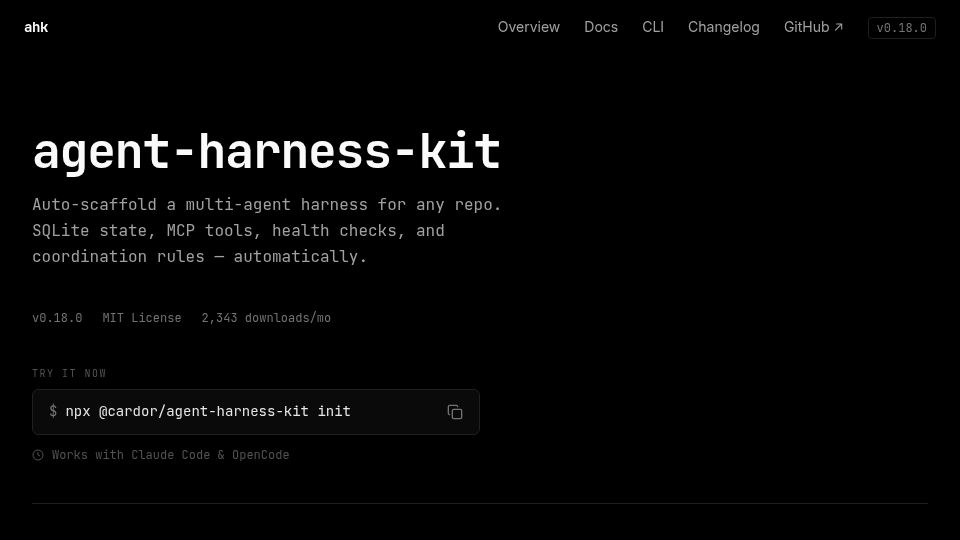Click the agent-harness-kit heading

coord(266,152)
